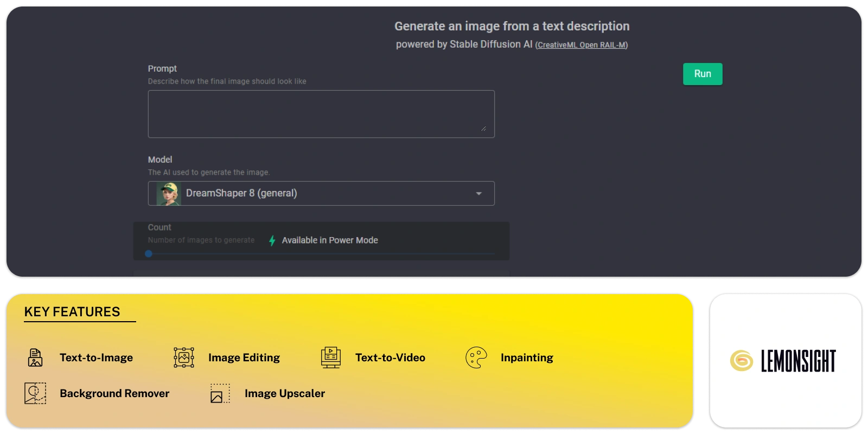The width and height of the screenshot is (868, 434).
Task: Focus the Prompt text area
Action: click(x=321, y=114)
